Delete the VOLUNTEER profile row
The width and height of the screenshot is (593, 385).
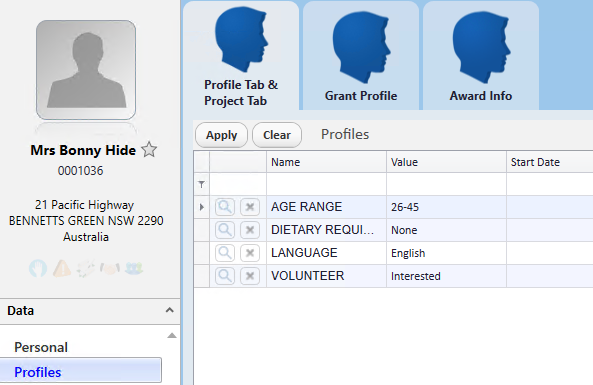click(x=250, y=276)
